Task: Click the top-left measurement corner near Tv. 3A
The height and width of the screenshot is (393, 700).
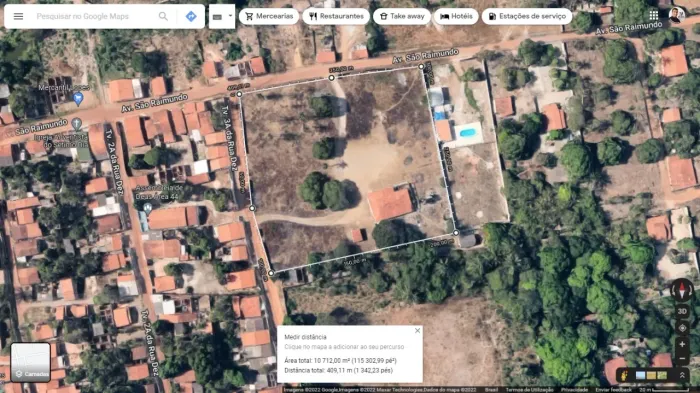Action: (x=239, y=94)
